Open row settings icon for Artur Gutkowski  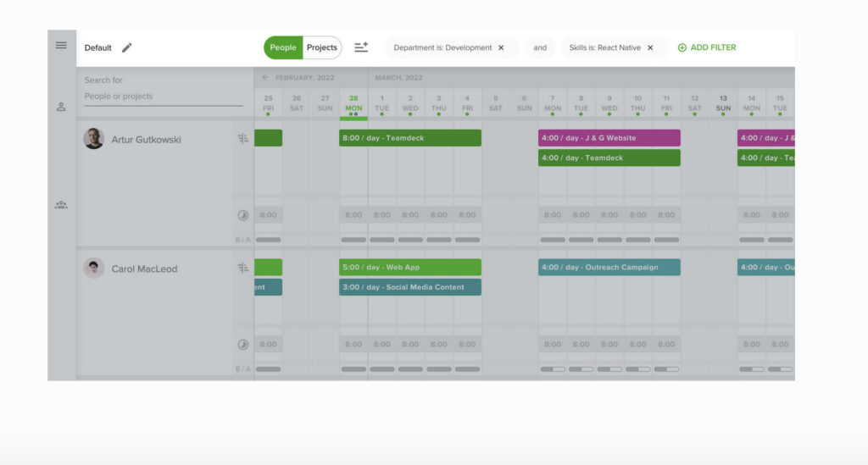point(243,139)
